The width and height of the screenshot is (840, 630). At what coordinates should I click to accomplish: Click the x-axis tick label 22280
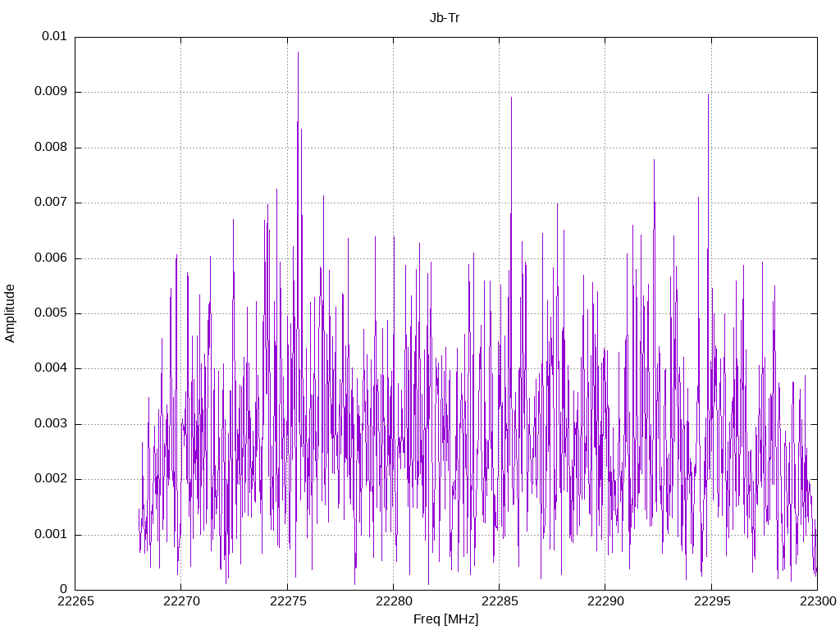coord(394,601)
